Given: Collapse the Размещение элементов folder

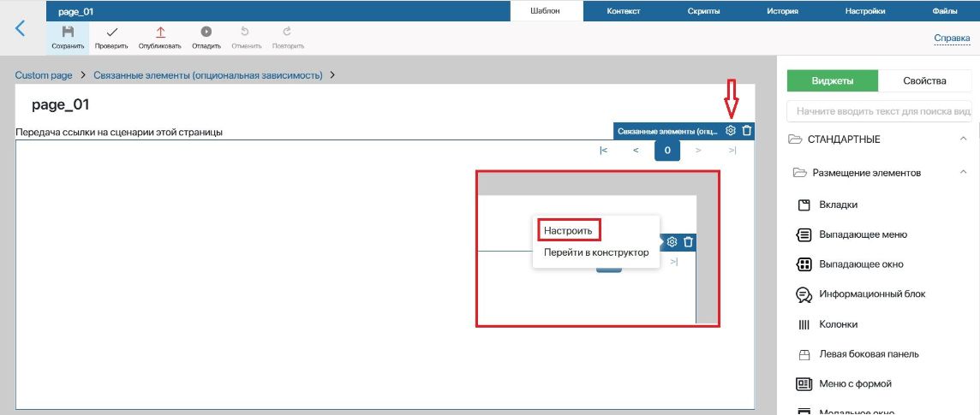Looking at the screenshot, I should [963, 172].
